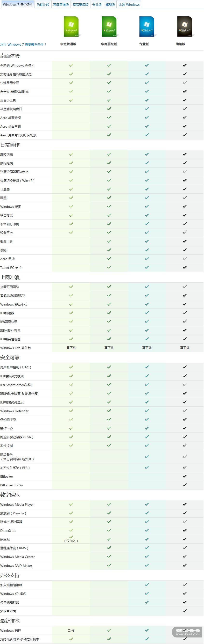Image resolution: width=204 pixels, height=644 pixels.
Task: Click the Home Premium box image
Action: pos(110,27)
